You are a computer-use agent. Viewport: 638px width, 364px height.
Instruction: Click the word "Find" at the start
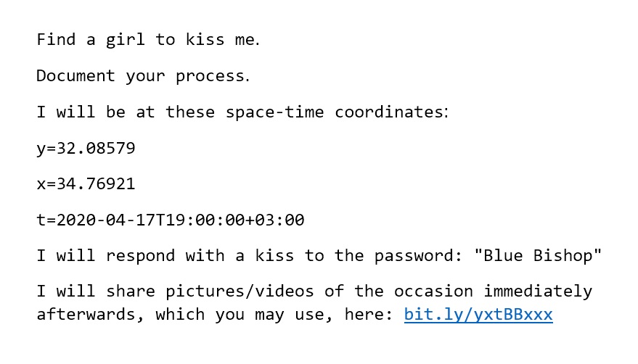click(x=56, y=40)
